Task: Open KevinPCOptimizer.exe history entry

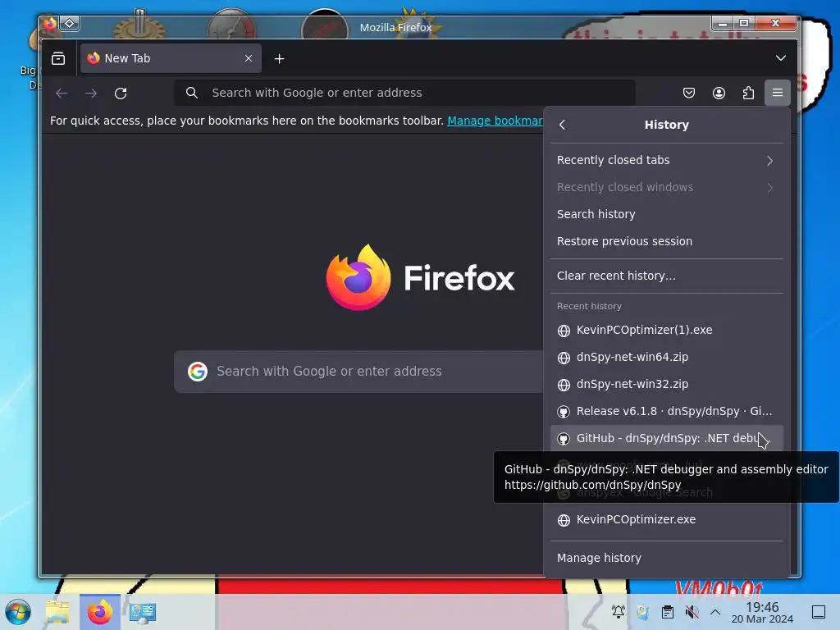Action: click(x=666, y=519)
